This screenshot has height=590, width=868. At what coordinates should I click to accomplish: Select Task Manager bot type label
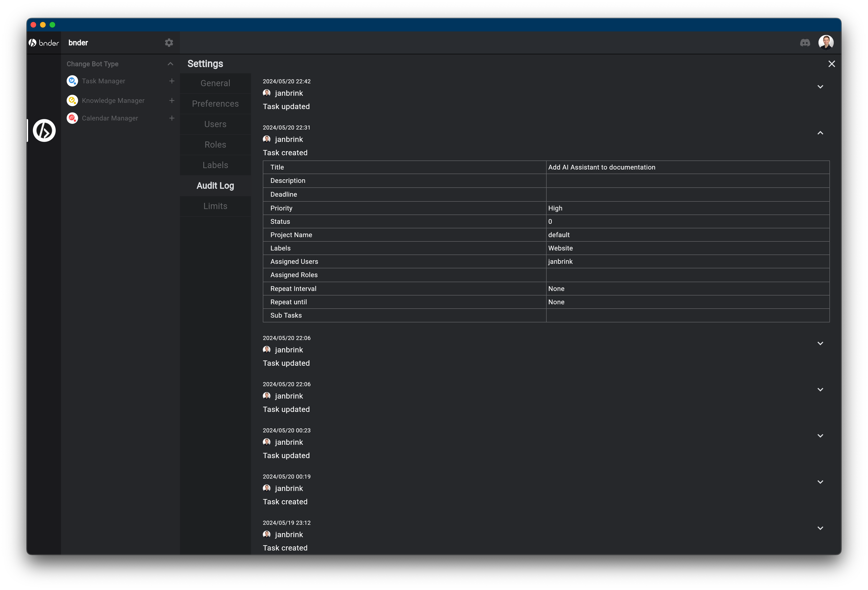point(104,81)
